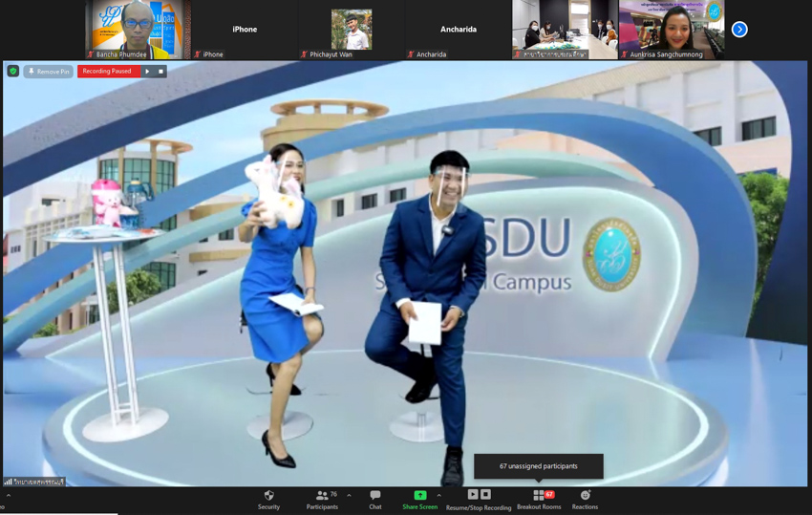Expand Share Screen options arrow
The image size is (812, 515).
[439, 496]
